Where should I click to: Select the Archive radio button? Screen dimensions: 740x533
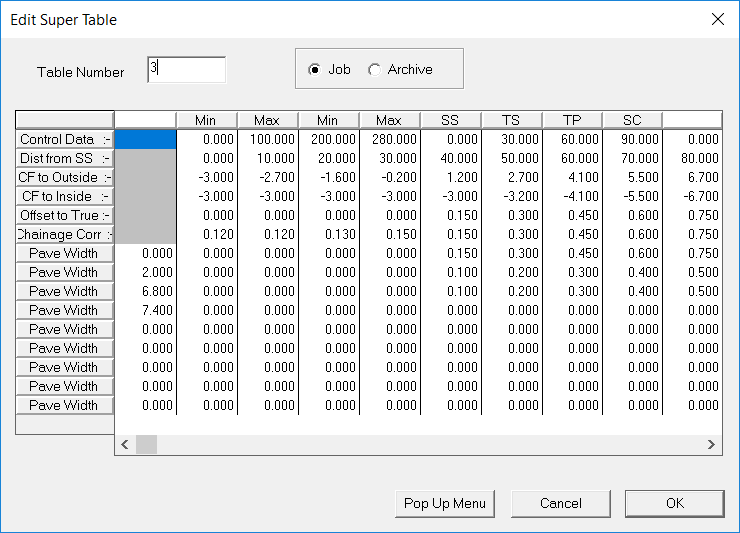pos(375,70)
